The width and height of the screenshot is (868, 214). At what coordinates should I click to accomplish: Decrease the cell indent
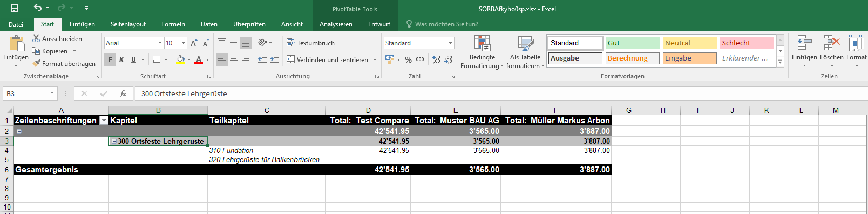point(262,59)
